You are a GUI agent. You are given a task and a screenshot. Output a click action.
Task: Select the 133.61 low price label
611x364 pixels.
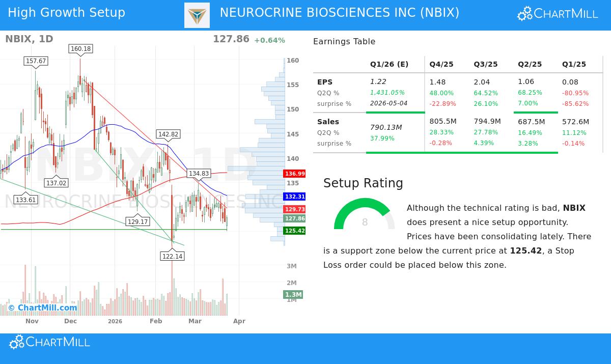tap(26, 200)
